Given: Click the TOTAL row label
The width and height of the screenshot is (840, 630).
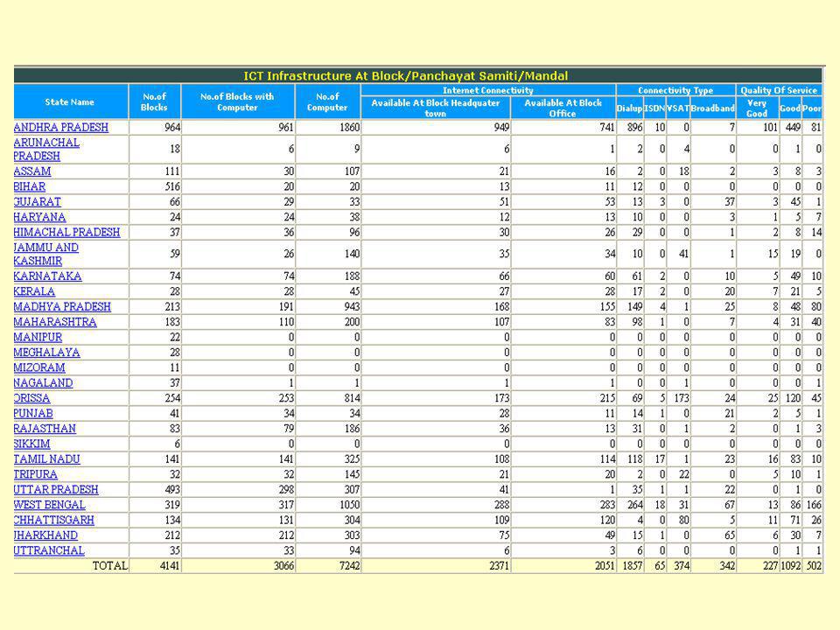Looking at the screenshot, I should 110,566.
